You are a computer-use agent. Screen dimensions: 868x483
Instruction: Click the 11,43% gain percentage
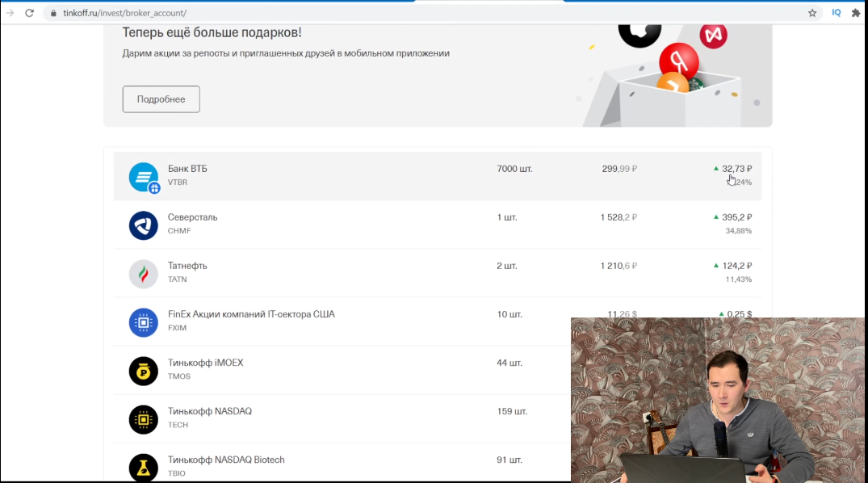[x=739, y=279]
